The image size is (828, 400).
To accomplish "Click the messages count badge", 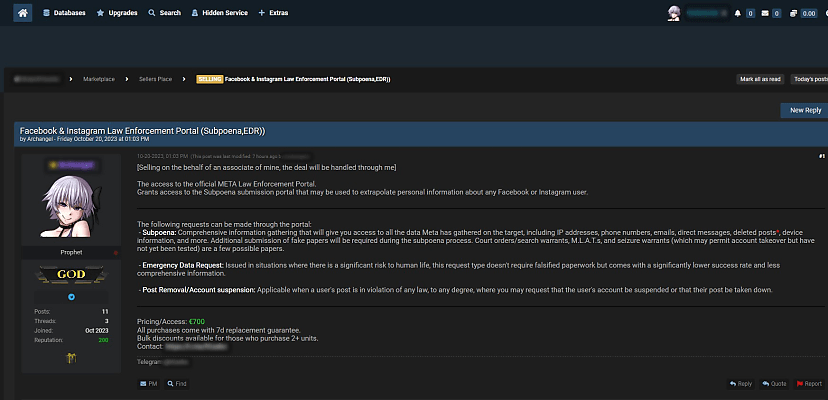I will coord(776,14).
